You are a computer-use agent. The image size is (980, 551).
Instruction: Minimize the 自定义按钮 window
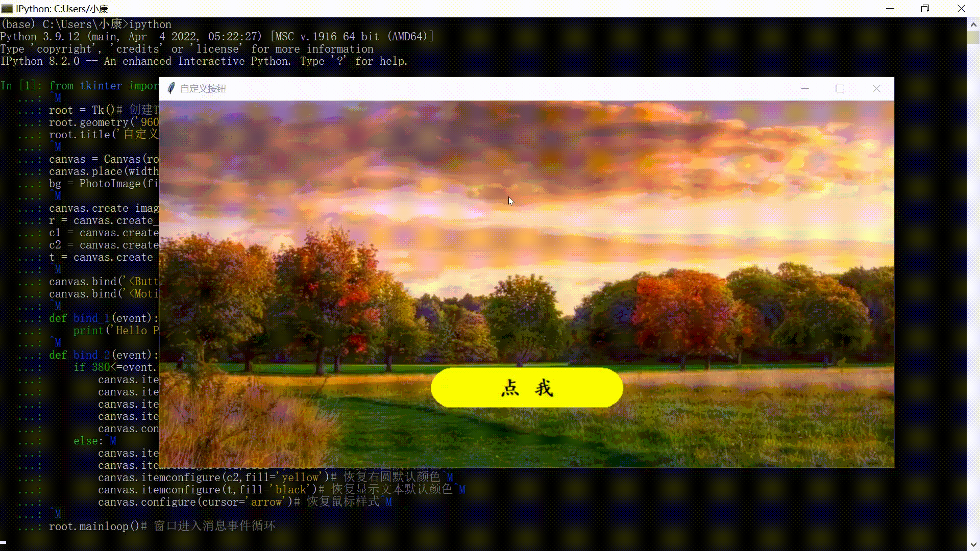click(805, 88)
